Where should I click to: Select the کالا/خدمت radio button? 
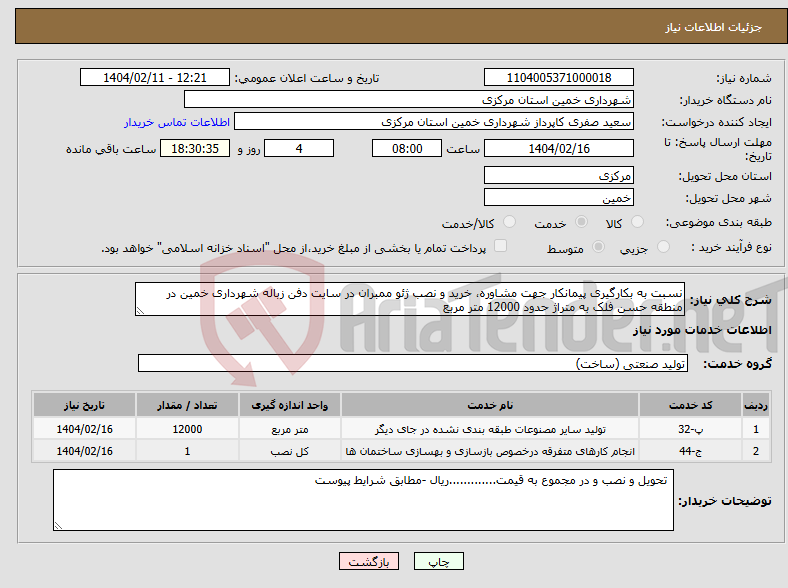[509, 222]
